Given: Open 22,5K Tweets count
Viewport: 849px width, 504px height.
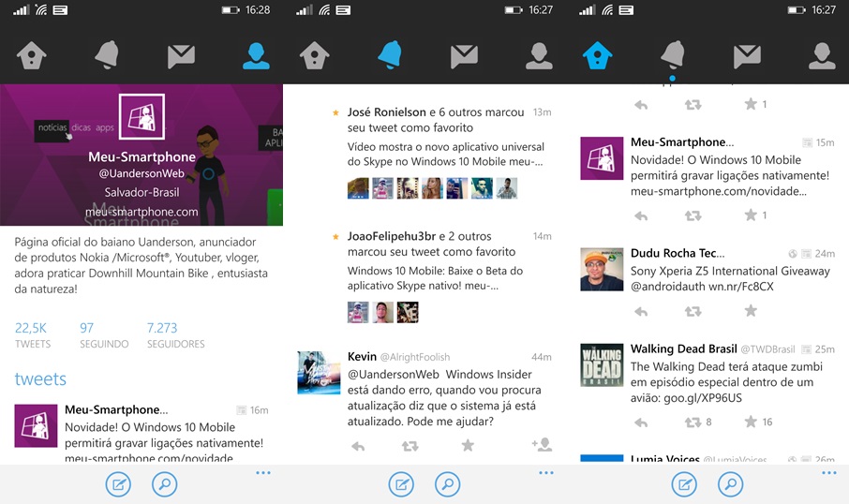Looking at the screenshot, I should (33, 335).
